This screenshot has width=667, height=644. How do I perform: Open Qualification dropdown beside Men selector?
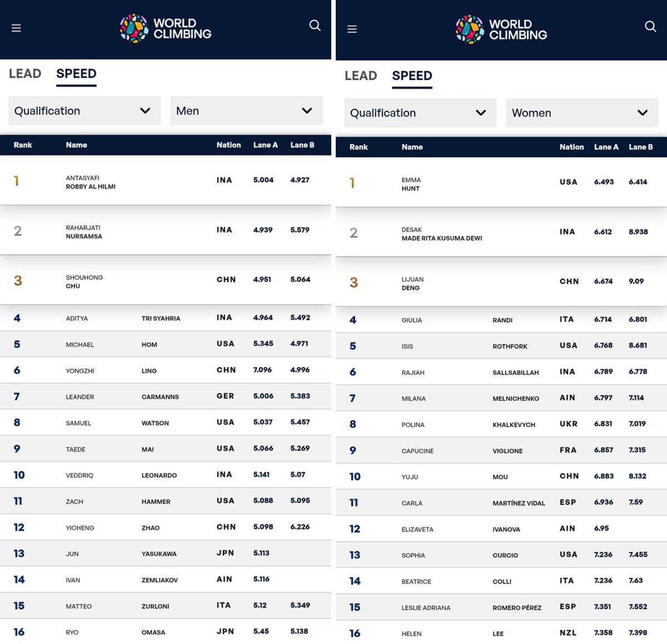(84, 111)
